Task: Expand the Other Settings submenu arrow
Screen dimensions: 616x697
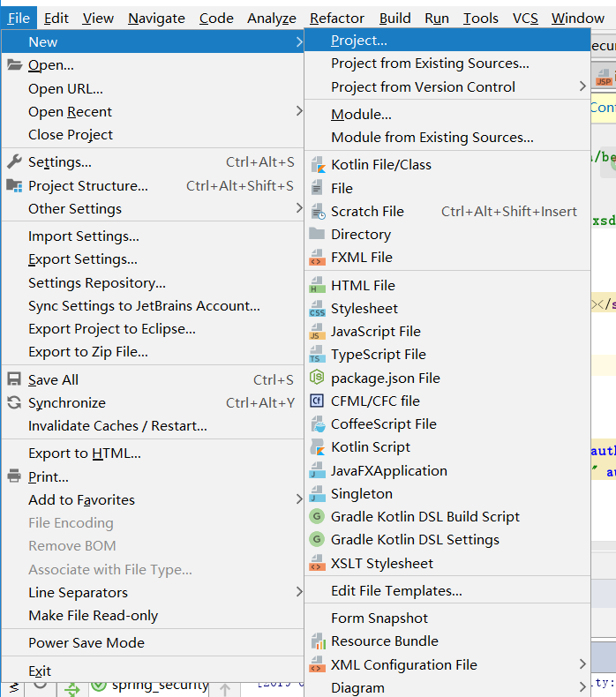Action: coord(299,207)
